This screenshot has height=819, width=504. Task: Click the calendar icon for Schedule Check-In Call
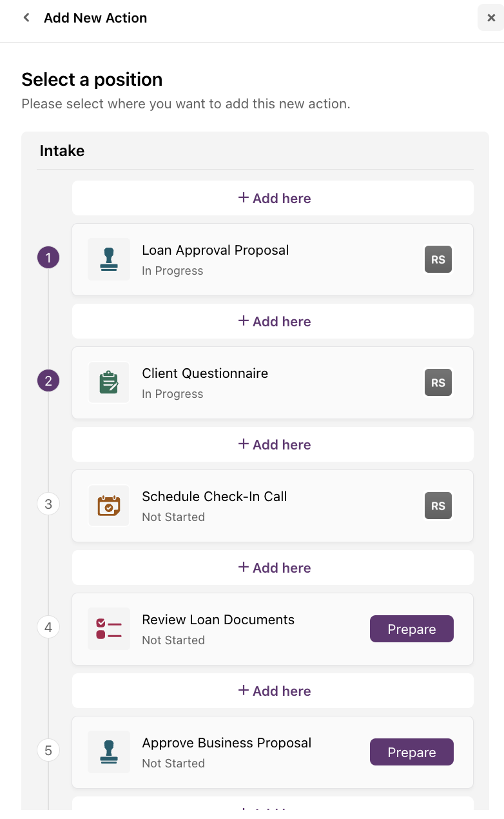pos(109,506)
